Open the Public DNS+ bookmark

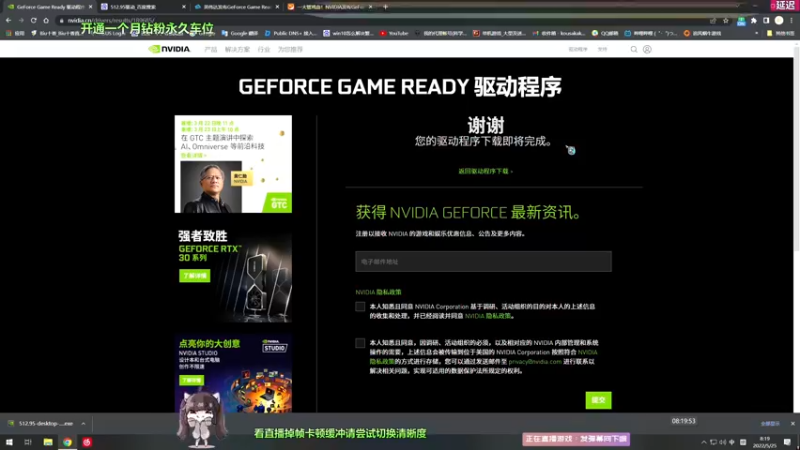290,33
